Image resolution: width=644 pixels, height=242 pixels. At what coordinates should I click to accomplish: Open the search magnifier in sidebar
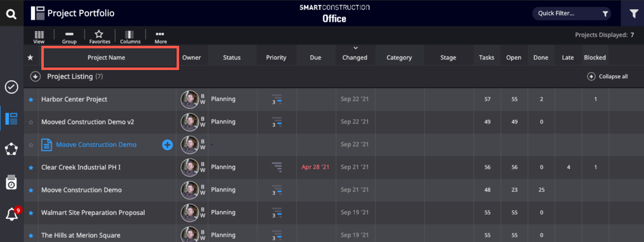(x=11, y=14)
